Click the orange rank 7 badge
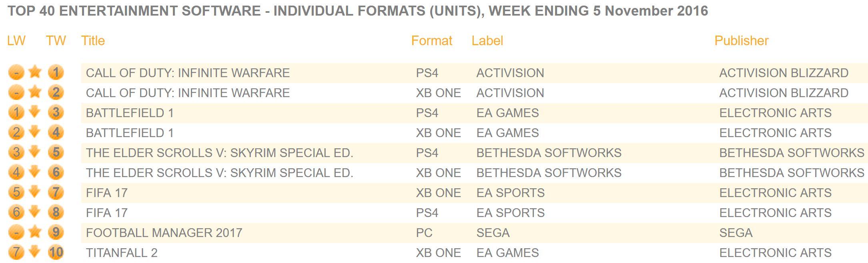 coord(56,193)
